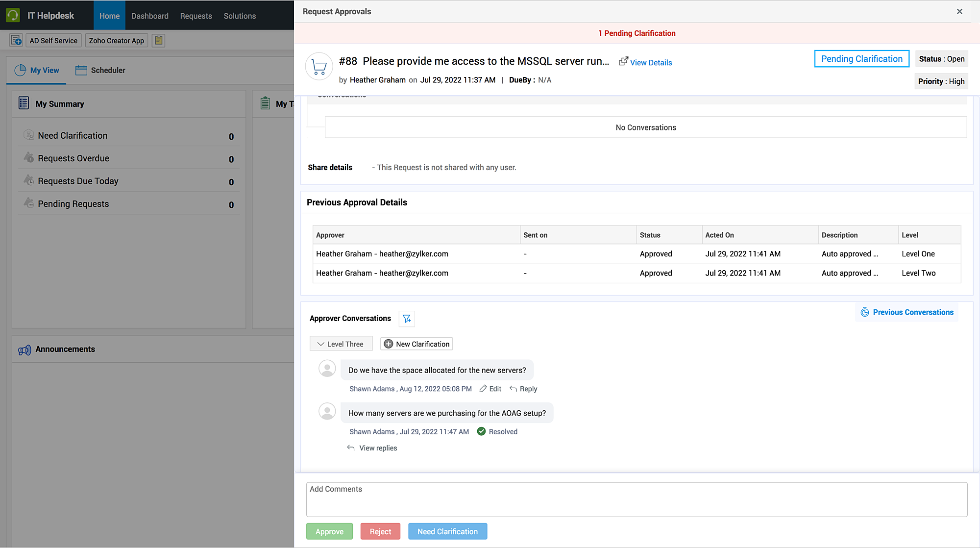Expand View replies on resolved clarification

(377, 448)
